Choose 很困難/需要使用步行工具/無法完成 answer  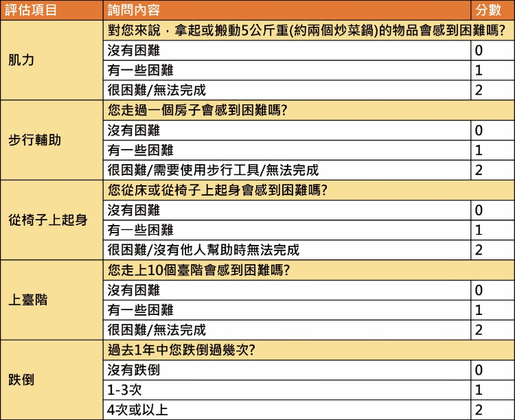(287, 170)
